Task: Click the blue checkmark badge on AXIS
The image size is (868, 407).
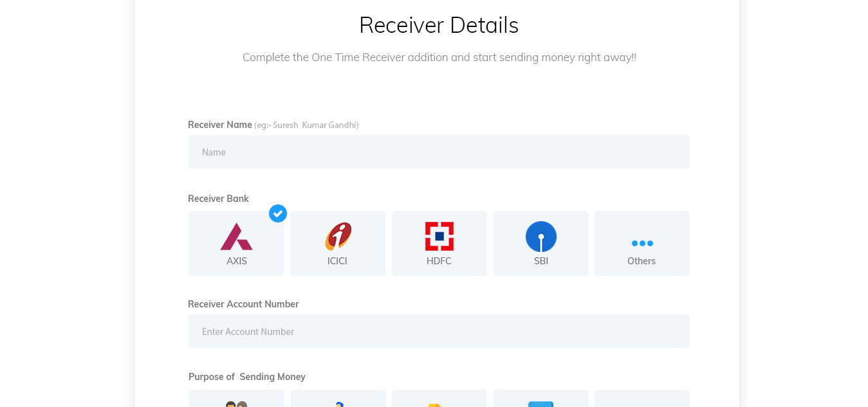Action: pyautogui.click(x=278, y=213)
